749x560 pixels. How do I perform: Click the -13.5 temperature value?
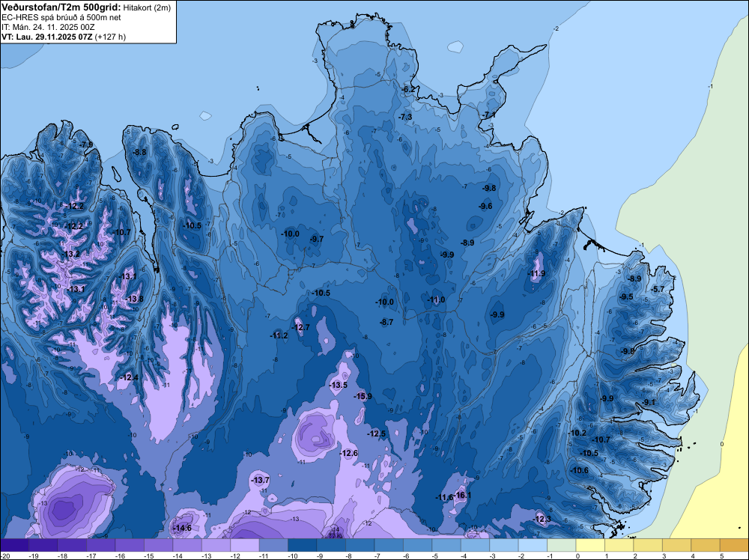339,385
